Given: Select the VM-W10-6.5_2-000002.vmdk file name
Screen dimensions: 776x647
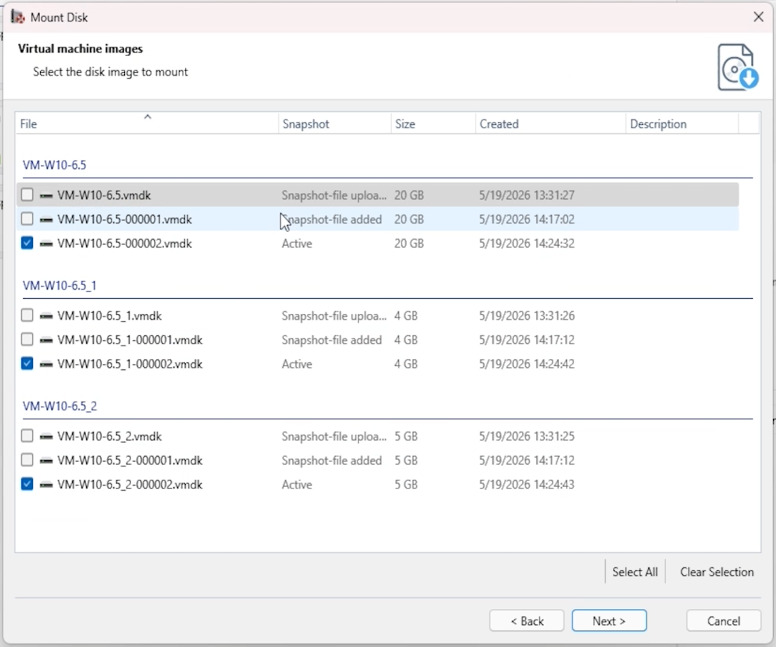Looking at the screenshot, I should click(130, 485).
